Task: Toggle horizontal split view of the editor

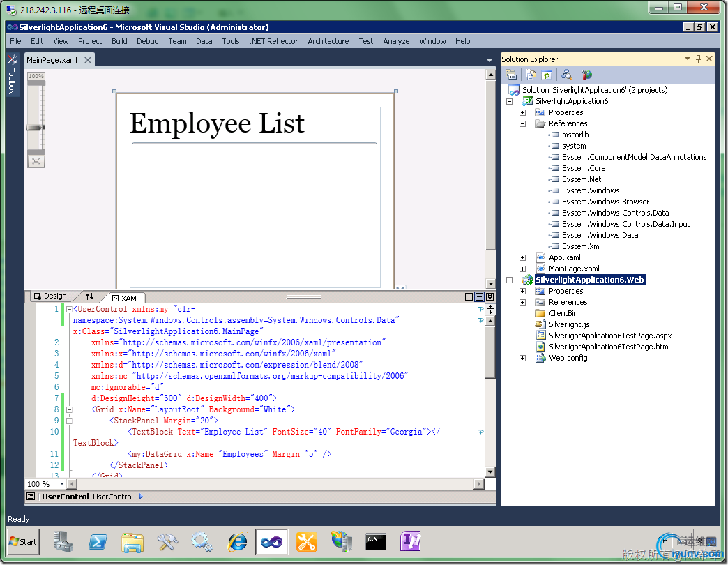Action: [479, 297]
